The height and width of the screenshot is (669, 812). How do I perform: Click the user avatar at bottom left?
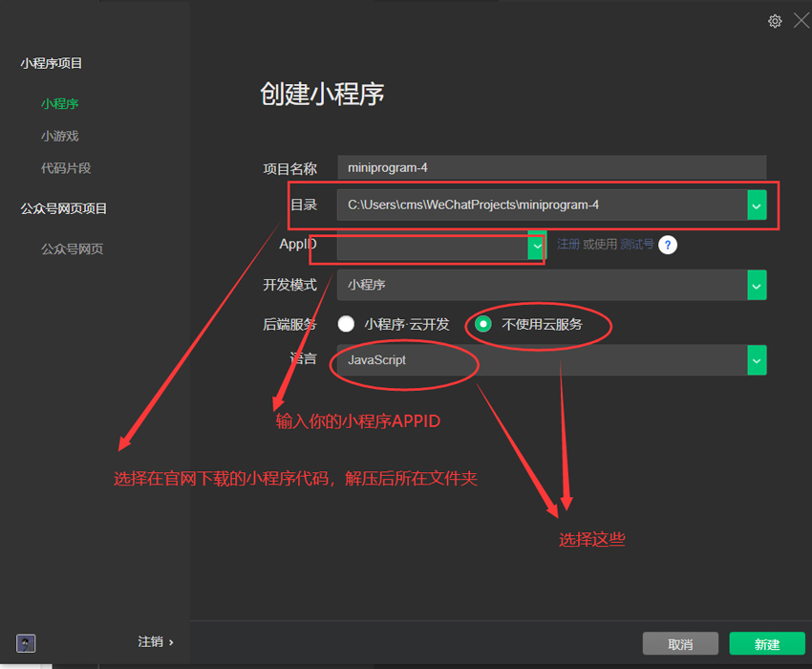(27, 643)
